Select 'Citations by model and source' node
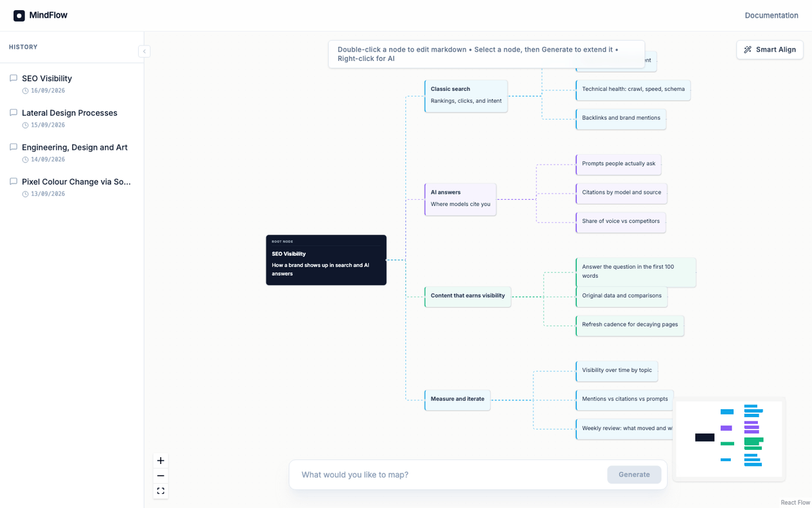The height and width of the screenshot is (508, 812). pos(621,193)
